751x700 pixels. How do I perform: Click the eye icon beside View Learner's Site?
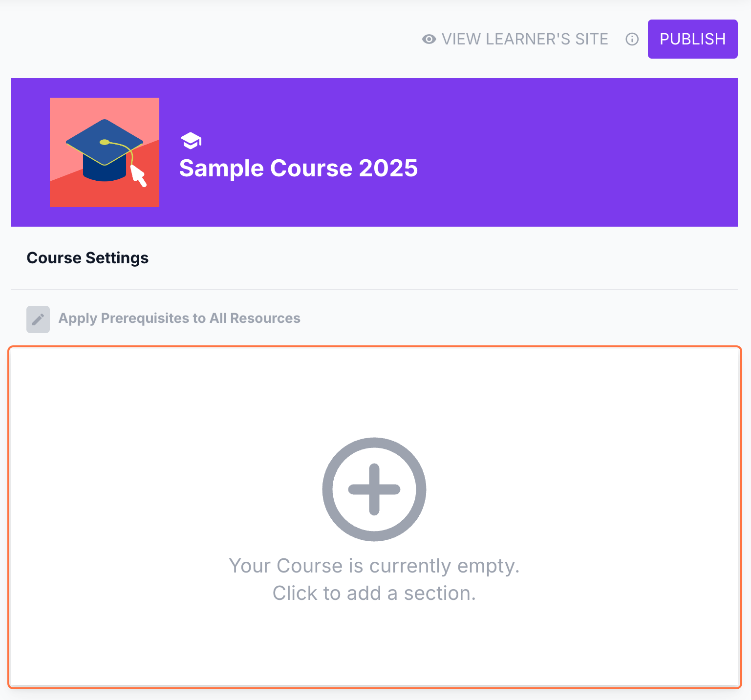tap(429, 39)
